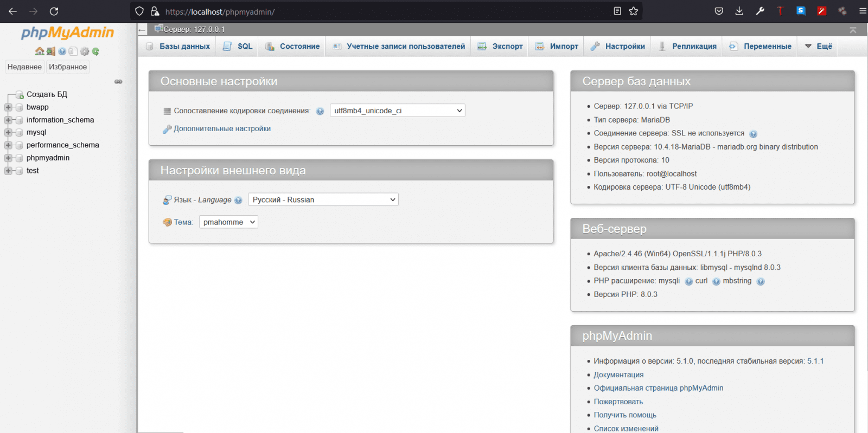Switch to the SQL tab
The width and height of the screenshot is (868, 433).
coord(238,46)
